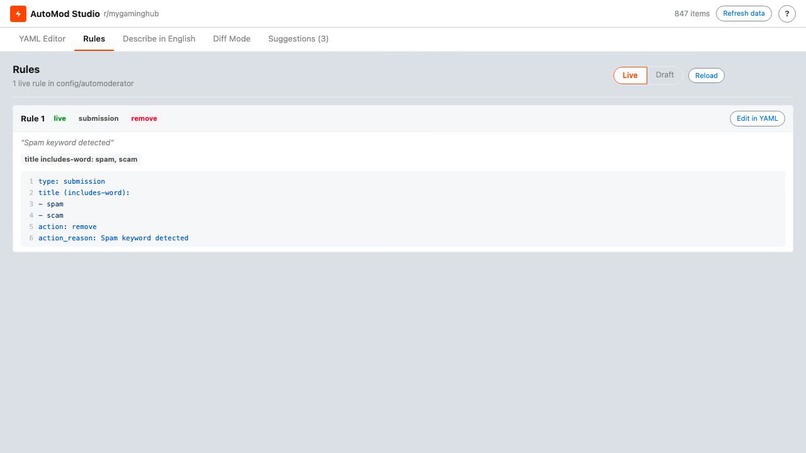Click the Reload button
This screenshot has width=806, height=453.
(706, 76)
